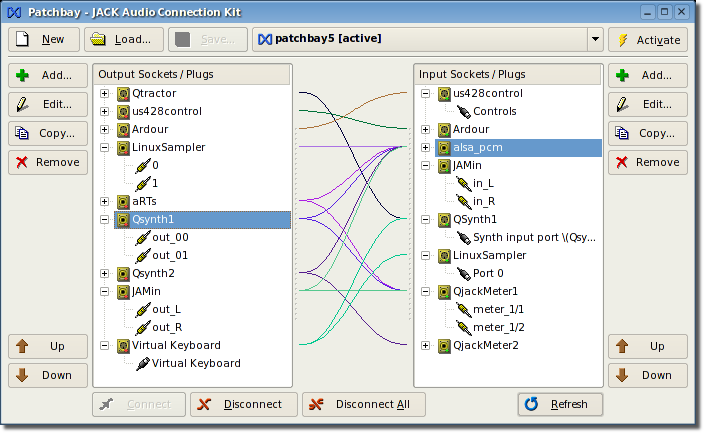This screenshot has height=433, width=704.
Task: Expand the Qtractor output socket
Action: [104, 93]
